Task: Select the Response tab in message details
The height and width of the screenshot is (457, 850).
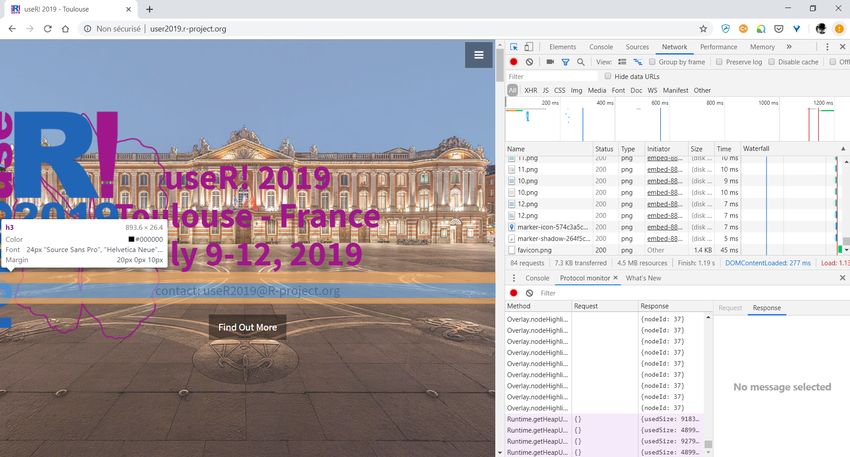Action: pos(767,307)
